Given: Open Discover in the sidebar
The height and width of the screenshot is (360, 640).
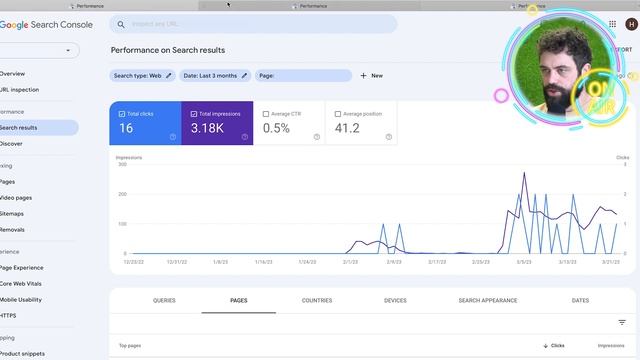Looking at the screenshot, I should coord(11,144).
